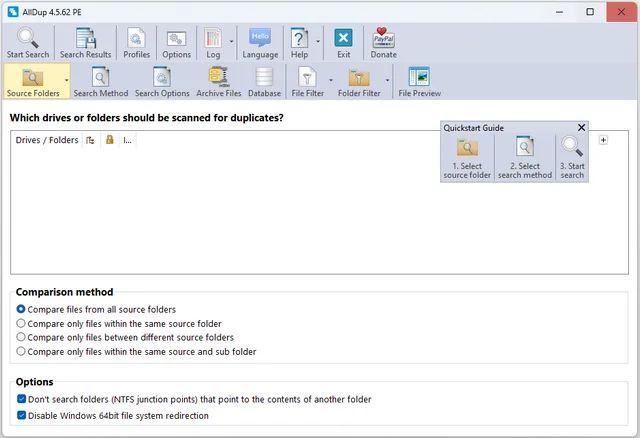The width and height of the screenshot is (640, 438).
Task: Click the PayPal Donate icon
Action: pyautogui.click(x=383, y=38)
